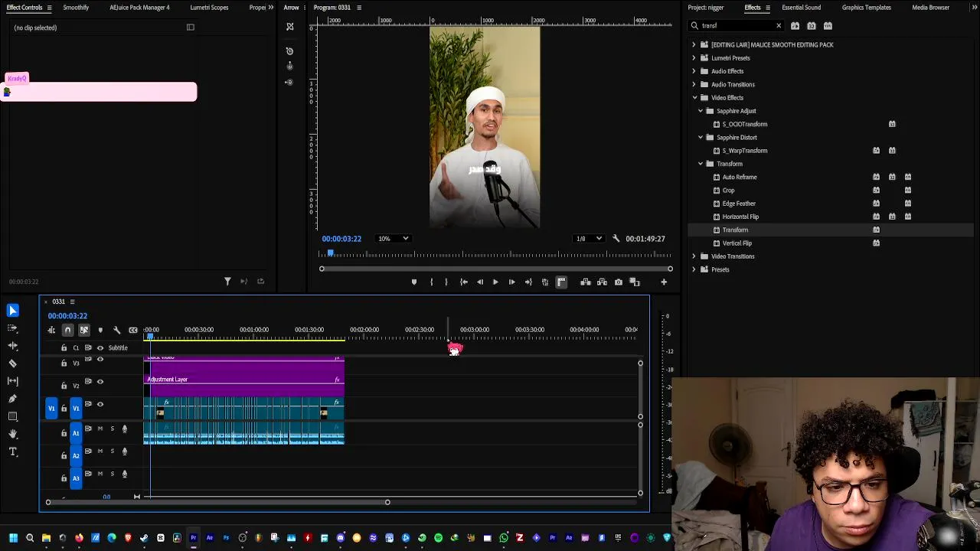Click the Extract button

click(x=602, y=282)
